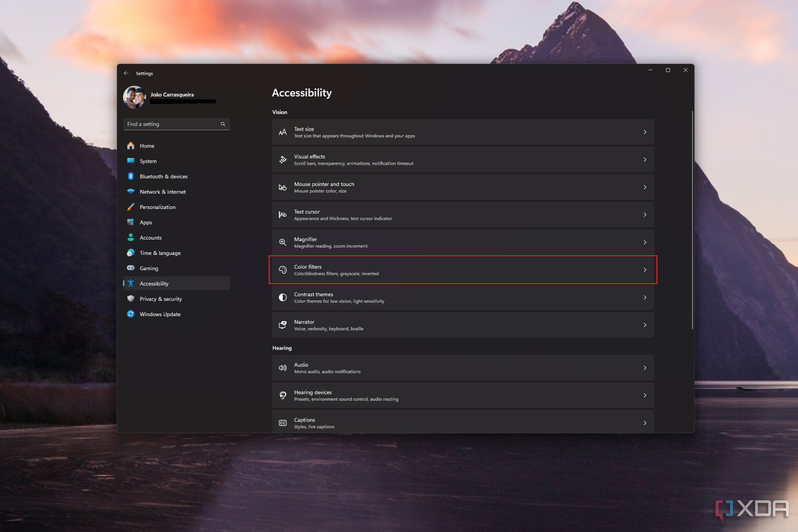This screenshot has height=532, width=798.
Task: Select Accessibility label in the sidebar
Action: [x=154, y=284]
